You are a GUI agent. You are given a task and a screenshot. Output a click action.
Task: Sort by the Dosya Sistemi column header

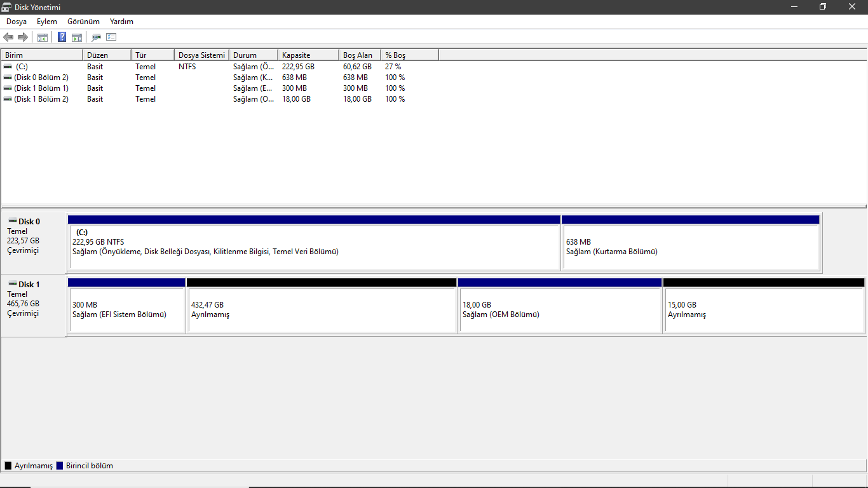(201, 55)
